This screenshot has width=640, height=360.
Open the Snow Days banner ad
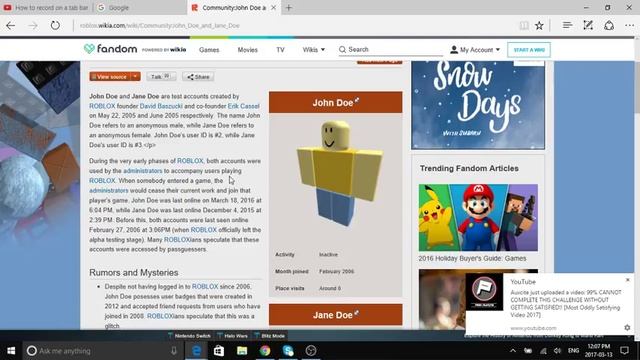click(x=478, y=105)
